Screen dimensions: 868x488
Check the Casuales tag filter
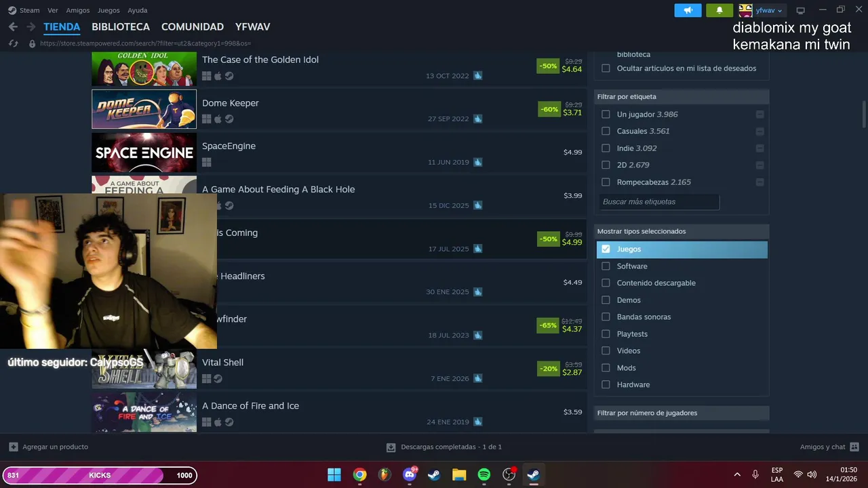pos(606,131)
